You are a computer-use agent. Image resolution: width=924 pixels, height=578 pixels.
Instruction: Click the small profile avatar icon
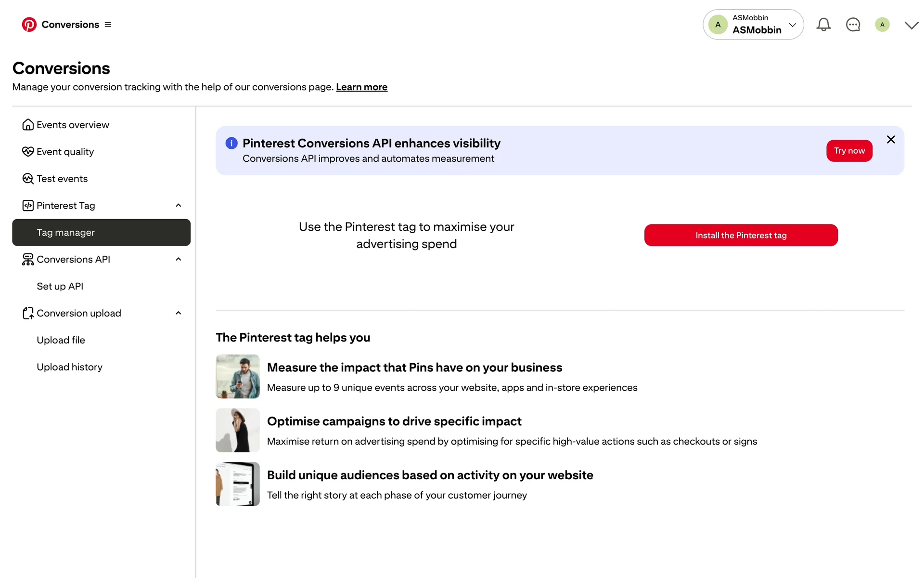(882, 25)
